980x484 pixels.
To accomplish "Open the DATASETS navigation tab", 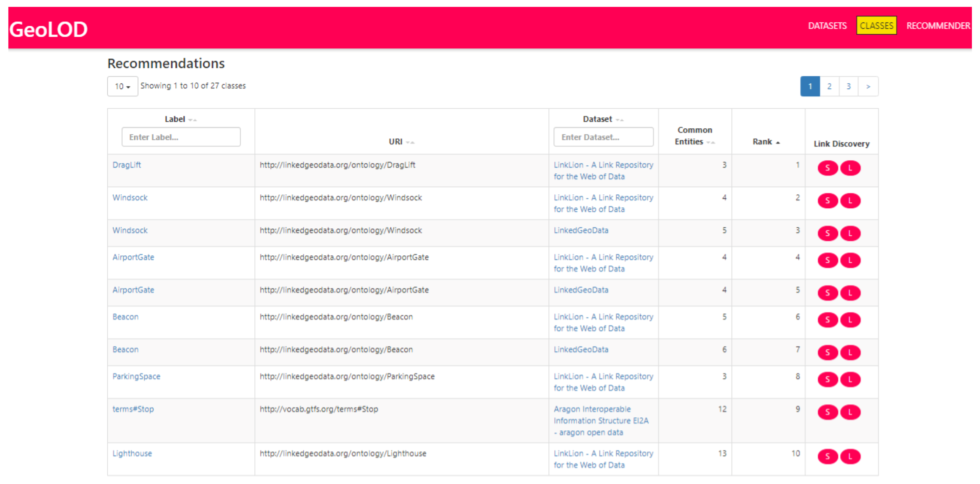I will [x=827, y=26].
